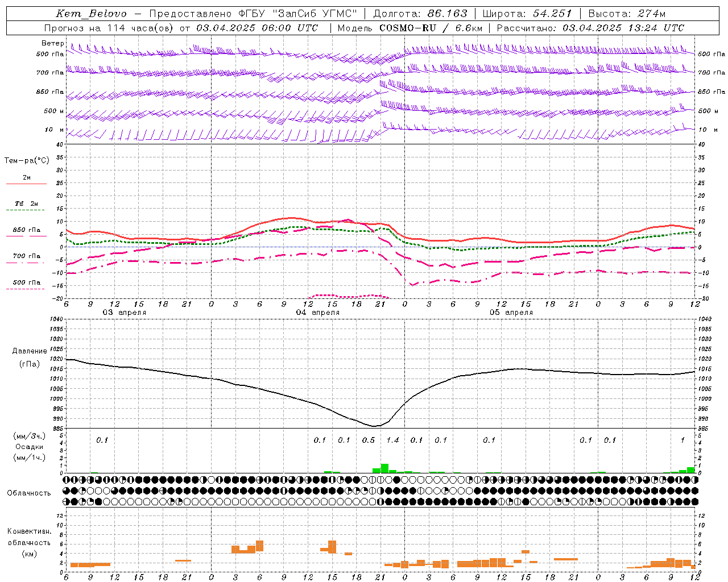Click the 850 гПа legend entry beside temperature chart
728x582 pixels.
[x=27, y=230]
